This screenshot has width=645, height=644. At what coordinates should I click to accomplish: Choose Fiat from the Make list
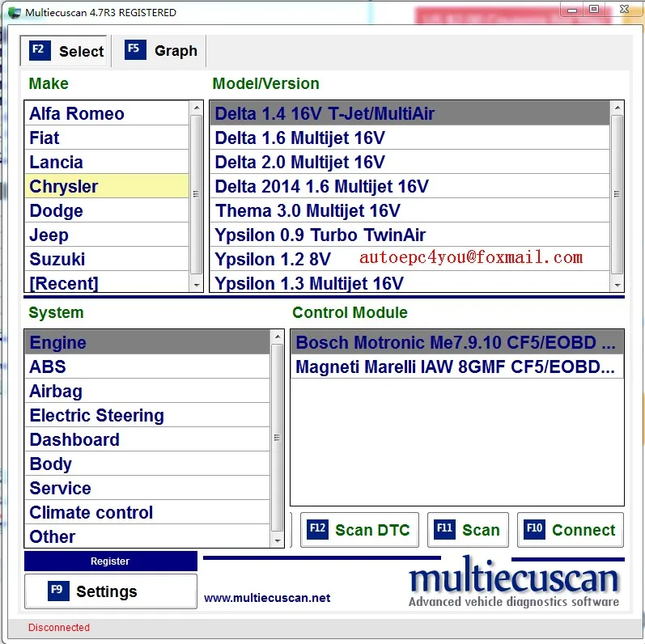pos(107,138)
